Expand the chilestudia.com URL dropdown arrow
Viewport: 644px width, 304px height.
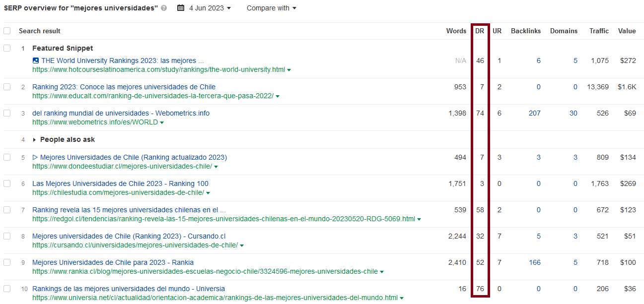pyautogui.click(x=208, y=193)
